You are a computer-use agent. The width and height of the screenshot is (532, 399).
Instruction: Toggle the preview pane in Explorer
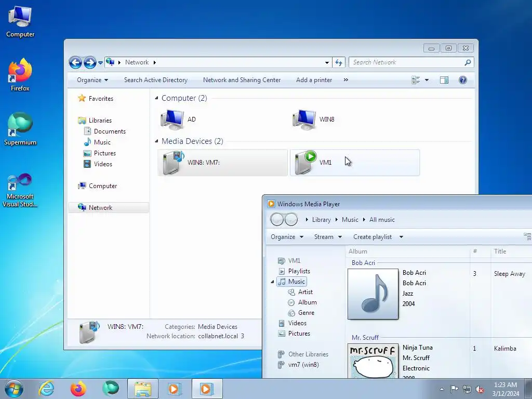tap(444, 80)
